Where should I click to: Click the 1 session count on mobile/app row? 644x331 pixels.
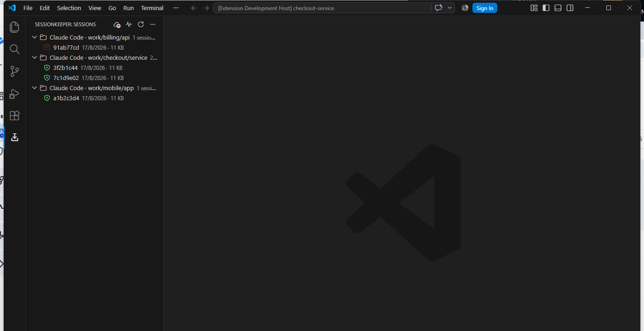pos(147,88)
